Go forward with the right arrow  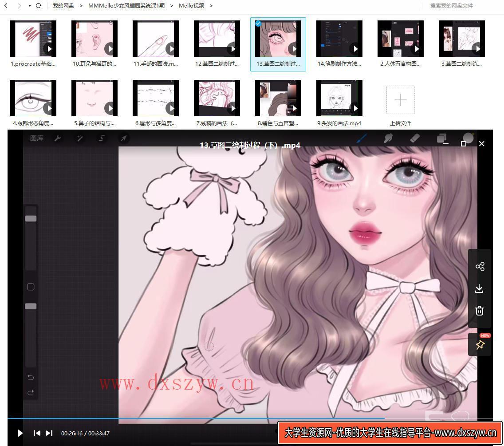(x=19, y=5)
